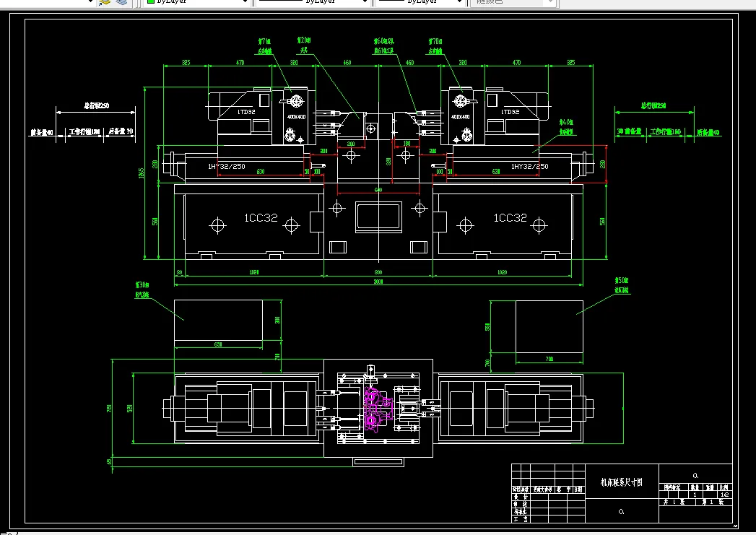
Task: Select the 900 center base dimension
Action: click(378, 272)
